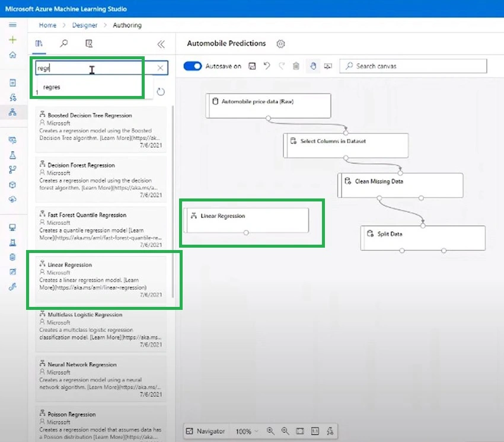Screen dimensions: 504x442
Task: Open the pipeline settings gear icon
Action: tap(280, 44)
